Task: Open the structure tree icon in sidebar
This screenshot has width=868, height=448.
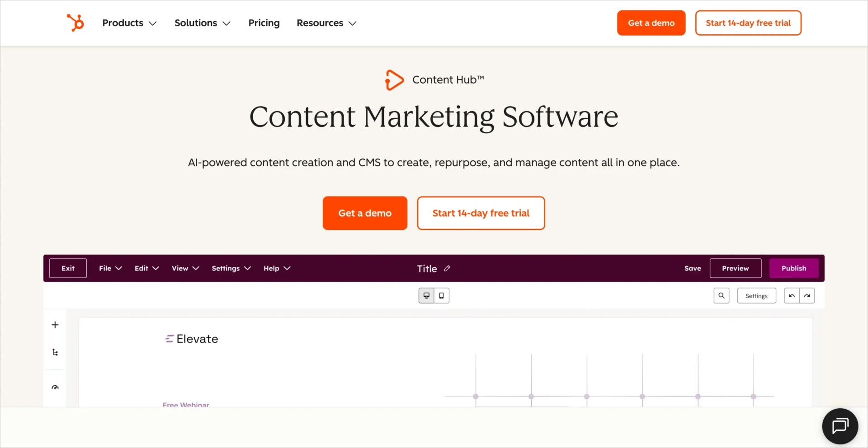Action: pyautogui.click(x=55, y=352)
